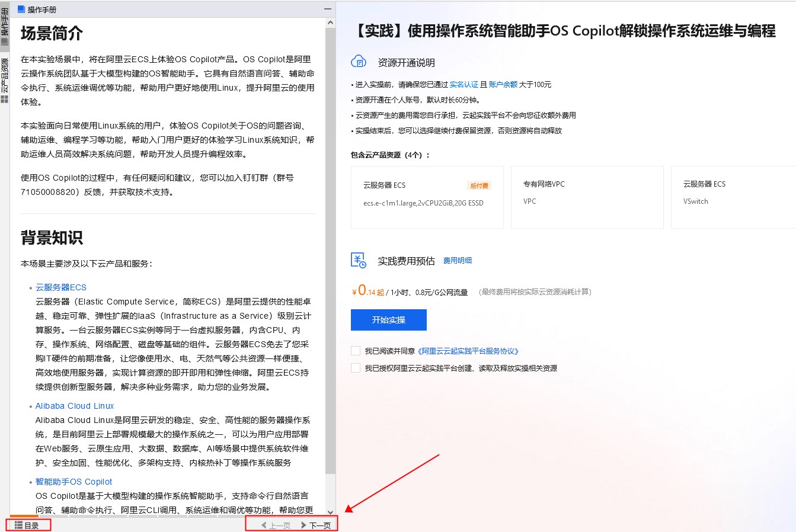The width and height of the screenshot is (796, 532).
Task: Click the 实践费用预估 section title
Action: point(407,261)
